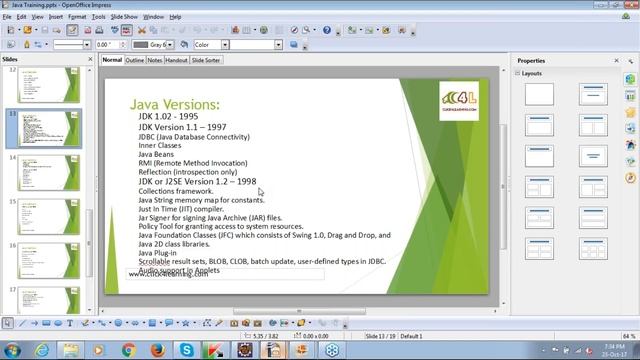
Task: Open Skype from the taskbar
Action: click(187, 350)
